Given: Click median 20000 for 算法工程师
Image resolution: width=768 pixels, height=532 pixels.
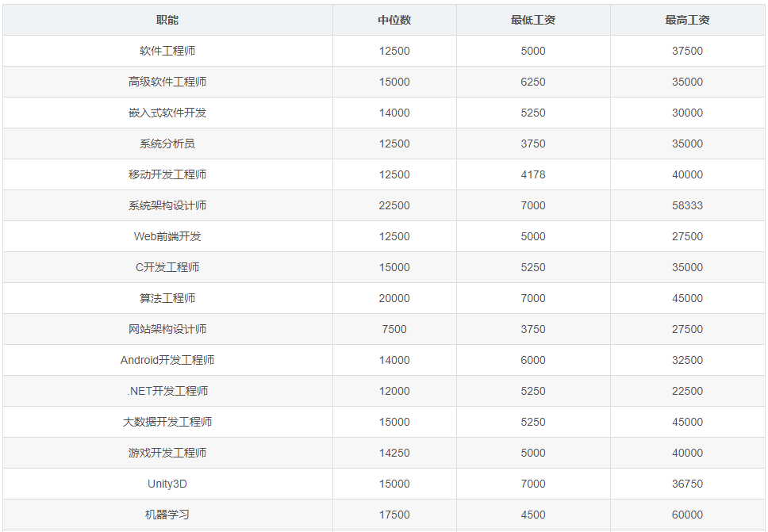Looking at the screenshot, I should 394,298.
